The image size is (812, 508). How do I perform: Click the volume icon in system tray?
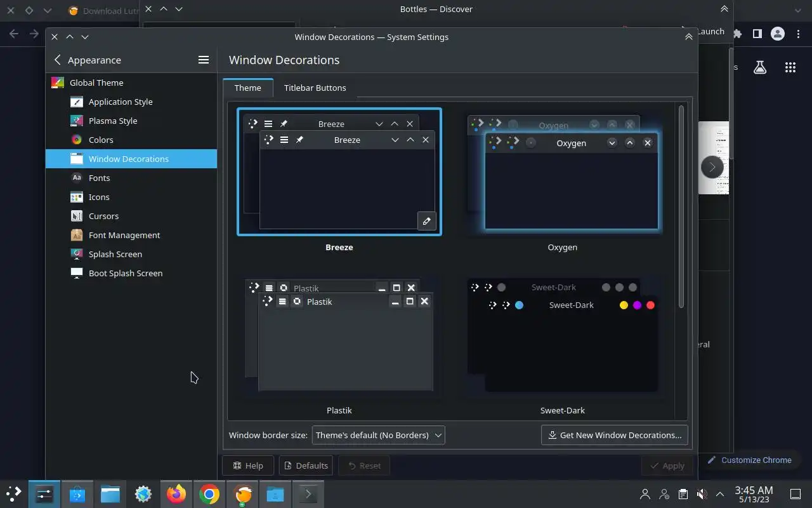click(x=702, y=494)
